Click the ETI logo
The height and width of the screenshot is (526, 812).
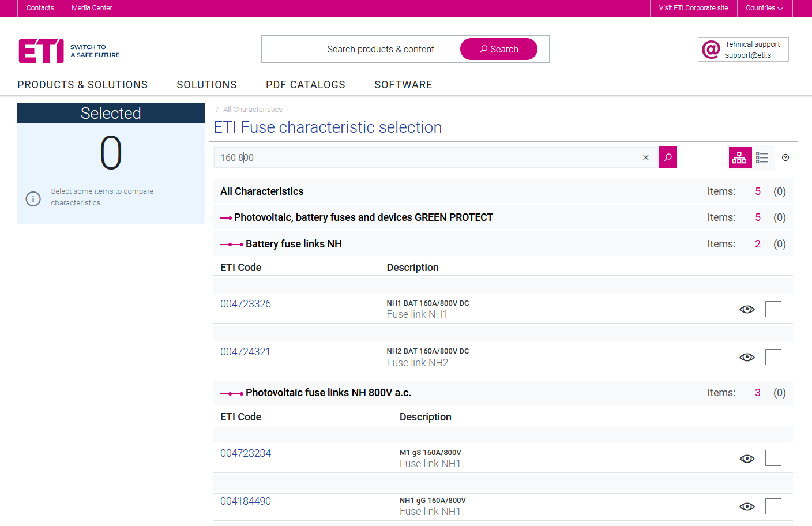[x=42, y=51]
